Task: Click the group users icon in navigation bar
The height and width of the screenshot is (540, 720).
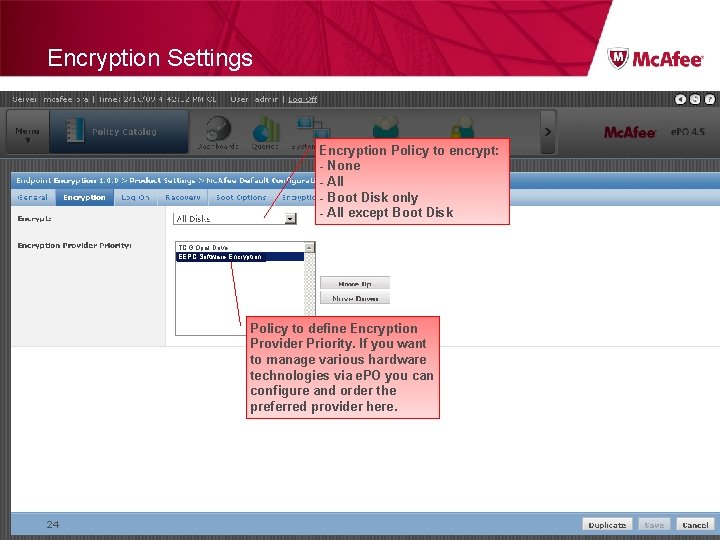Action: pyautogui.click(x=385, y=127)
